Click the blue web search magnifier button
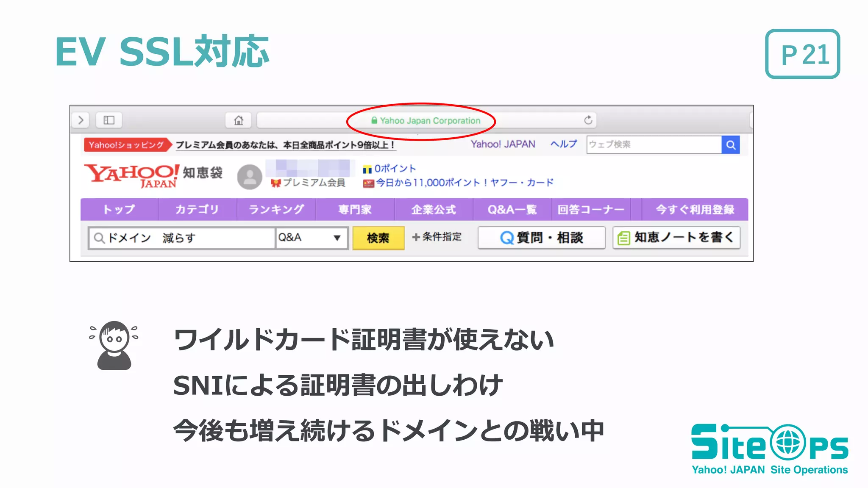868x488 pixels. 731,145
